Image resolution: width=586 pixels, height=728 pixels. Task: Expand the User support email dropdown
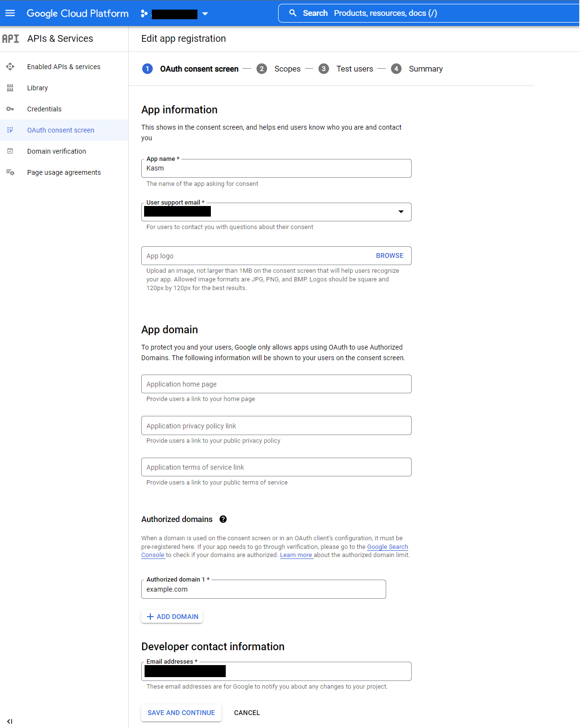(x=401, y=212)
